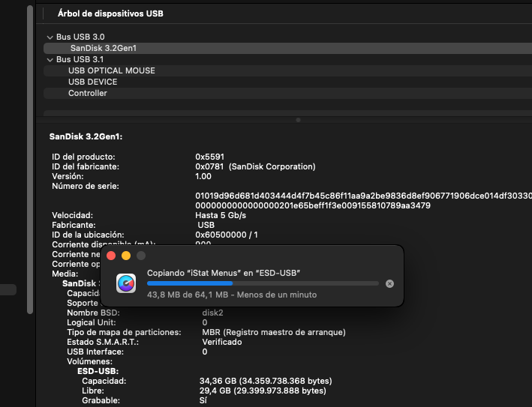This screenshot has height=407, width=532.
Task: Click the Libre: label
Action: pyautogui.click(x=93, y=391)
